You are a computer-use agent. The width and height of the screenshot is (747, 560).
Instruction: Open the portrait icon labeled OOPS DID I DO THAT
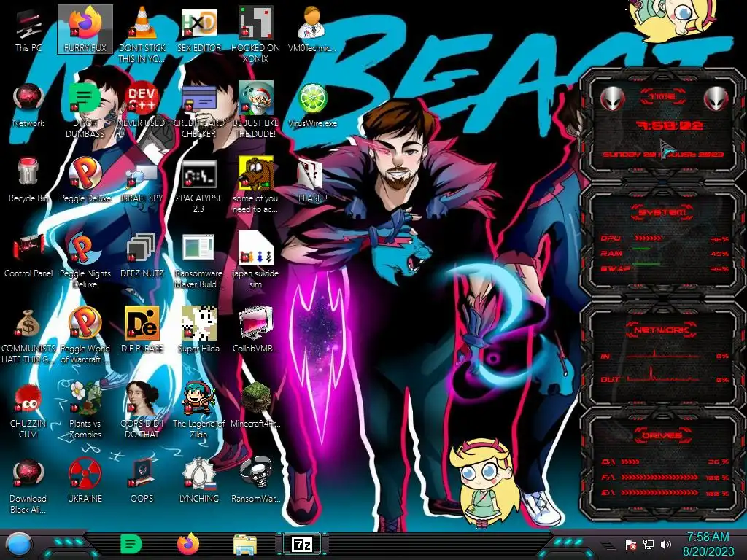tap(142, 411)
